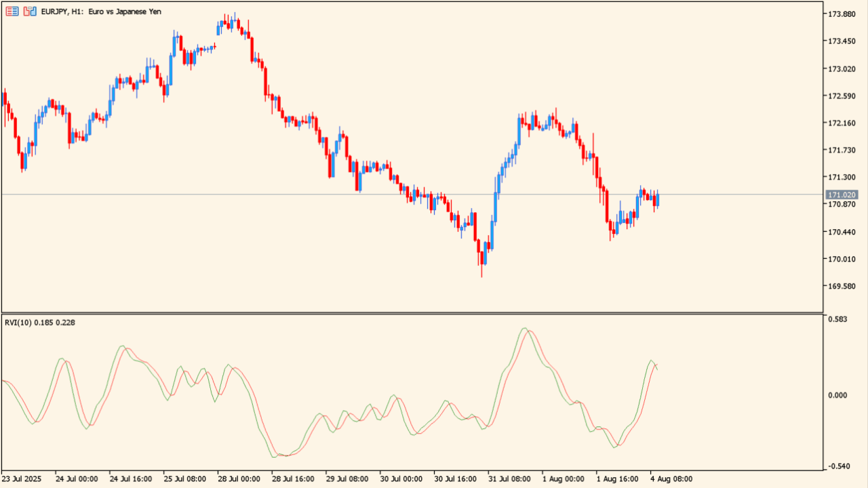Open the Depth of Market icon
The width and height of the screenshot is (868, 488).
tap(28, 12)
